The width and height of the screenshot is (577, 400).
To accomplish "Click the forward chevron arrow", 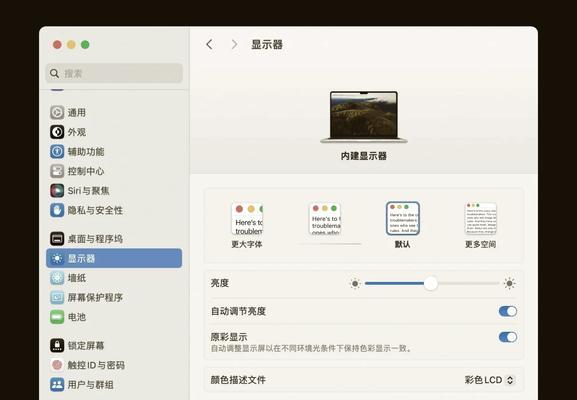I will [x=234, y=45].
